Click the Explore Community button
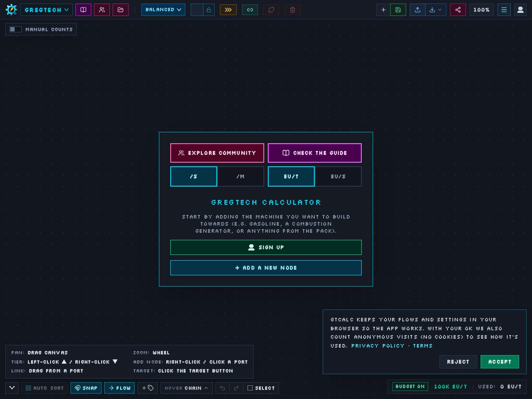This screenshot has width=532, height=399. (217, 153)
